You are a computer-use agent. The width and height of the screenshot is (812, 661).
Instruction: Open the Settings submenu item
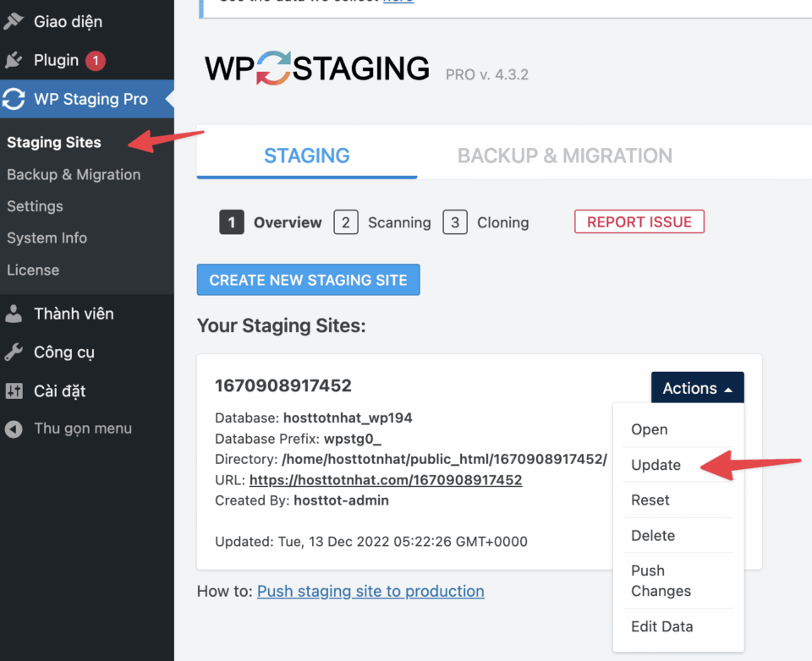click(35, 206)
